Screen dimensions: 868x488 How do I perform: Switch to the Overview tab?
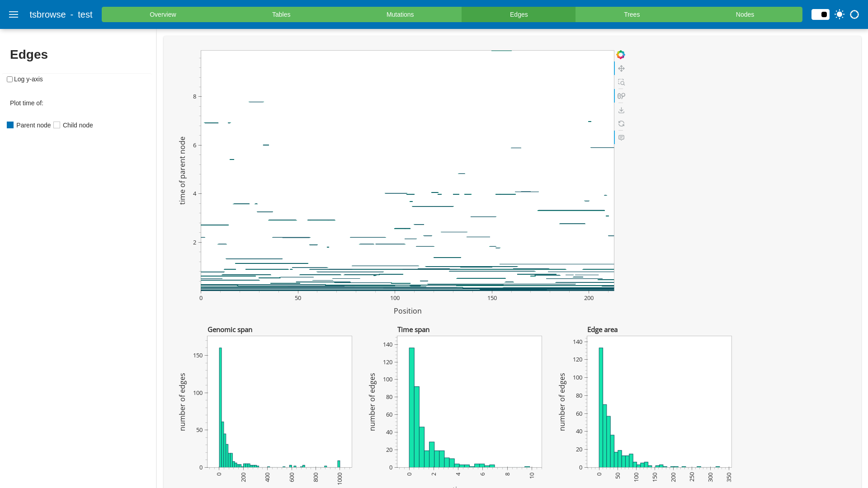tap(163, 14)
